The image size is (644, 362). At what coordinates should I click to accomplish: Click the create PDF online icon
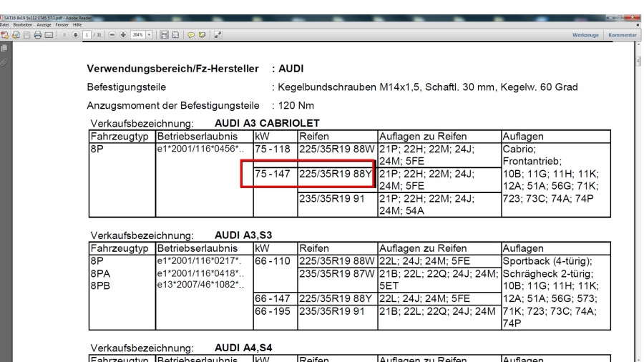(x=4, y=35)
